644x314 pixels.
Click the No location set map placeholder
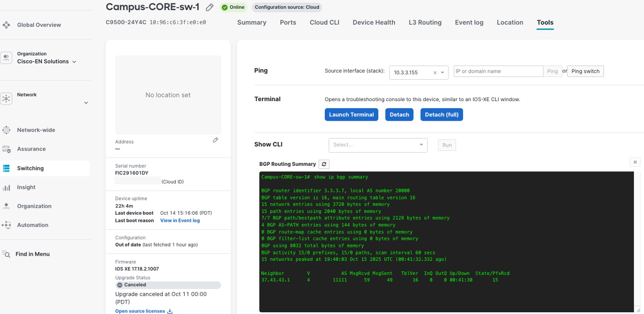point(168,95)
